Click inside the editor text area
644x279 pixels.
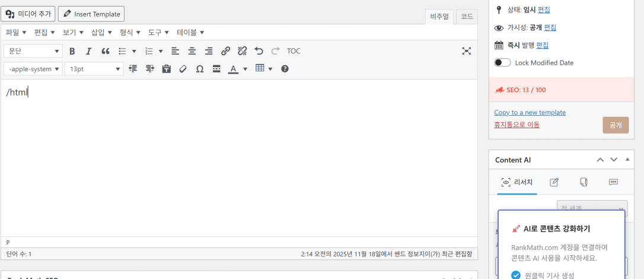239,158
